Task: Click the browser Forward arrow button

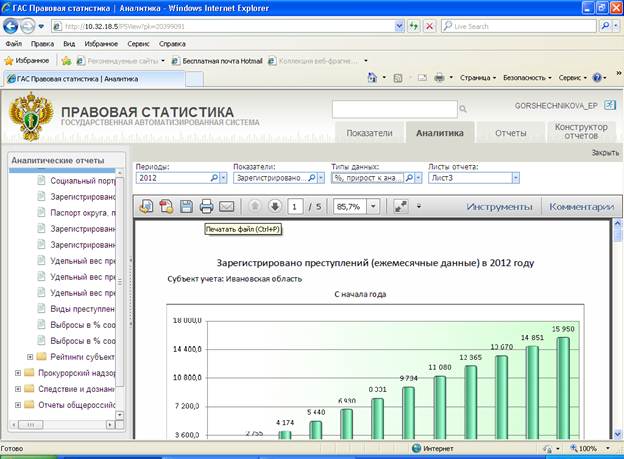Action: [27, 26]
